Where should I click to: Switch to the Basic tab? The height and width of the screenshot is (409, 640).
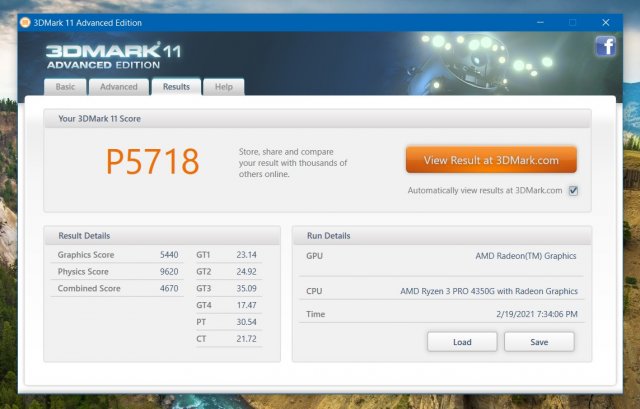65,87
